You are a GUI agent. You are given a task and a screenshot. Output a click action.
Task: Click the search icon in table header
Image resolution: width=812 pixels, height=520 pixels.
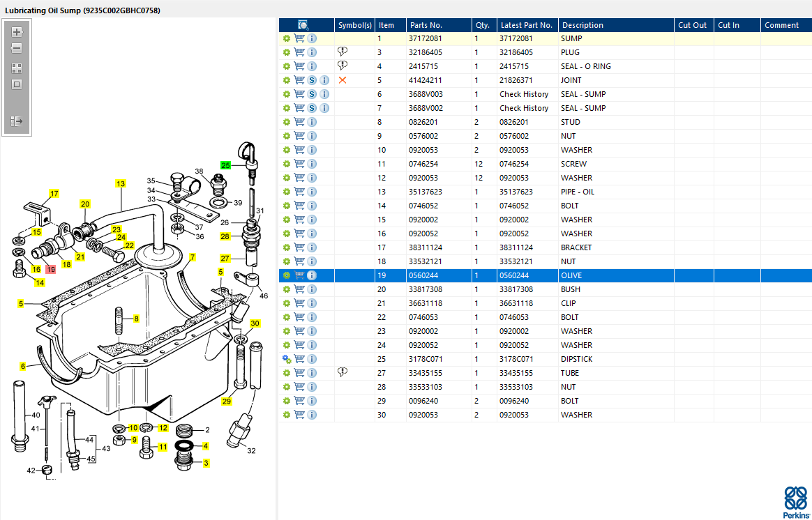303,25
